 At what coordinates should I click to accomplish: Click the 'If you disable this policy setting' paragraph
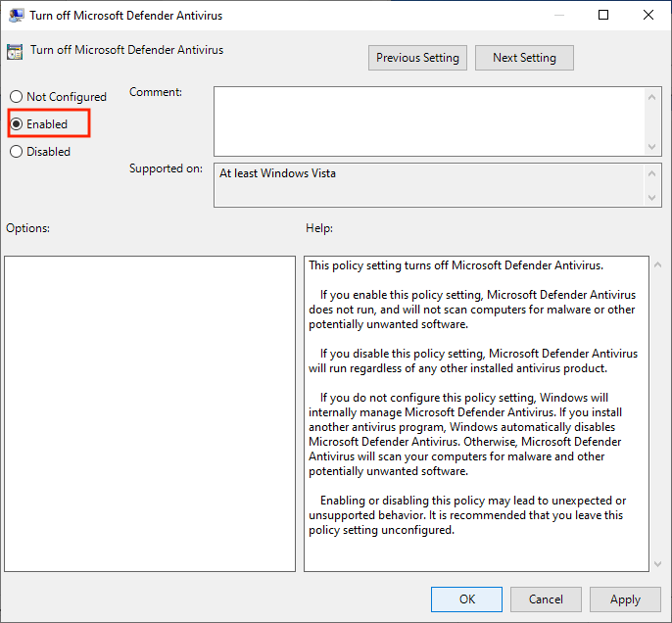(x=473, y=360)
